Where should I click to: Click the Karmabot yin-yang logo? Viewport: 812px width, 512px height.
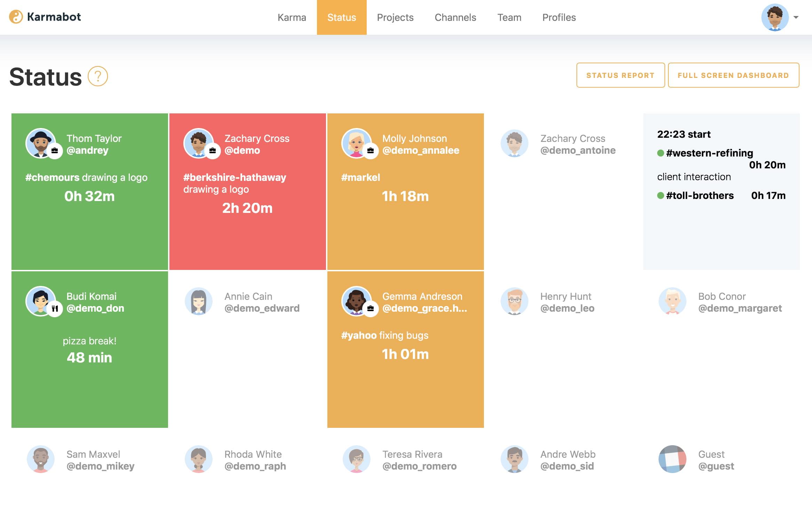(x=16, y=17)
